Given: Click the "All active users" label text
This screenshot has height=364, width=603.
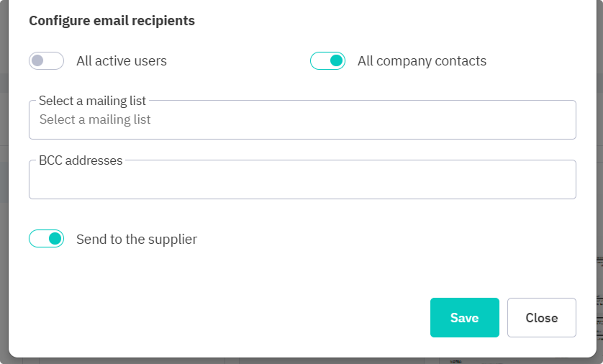Looking at the screenshot, I should (x=122, y=61).
